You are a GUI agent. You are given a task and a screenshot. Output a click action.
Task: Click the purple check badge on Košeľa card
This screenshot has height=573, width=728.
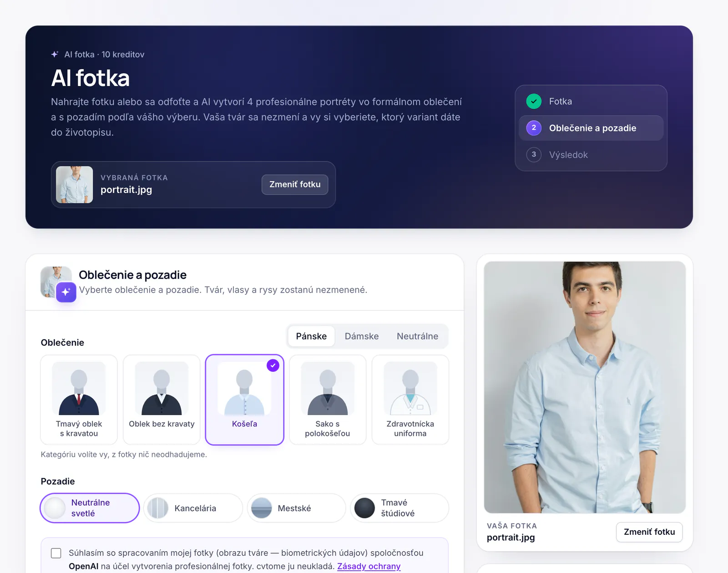tap(273, 365)
